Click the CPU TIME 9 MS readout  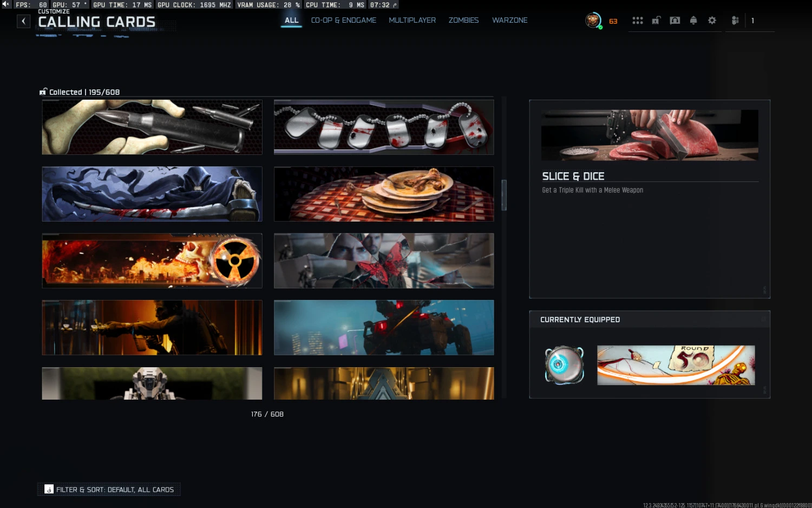pyautogui.click(x=335, y=5)
